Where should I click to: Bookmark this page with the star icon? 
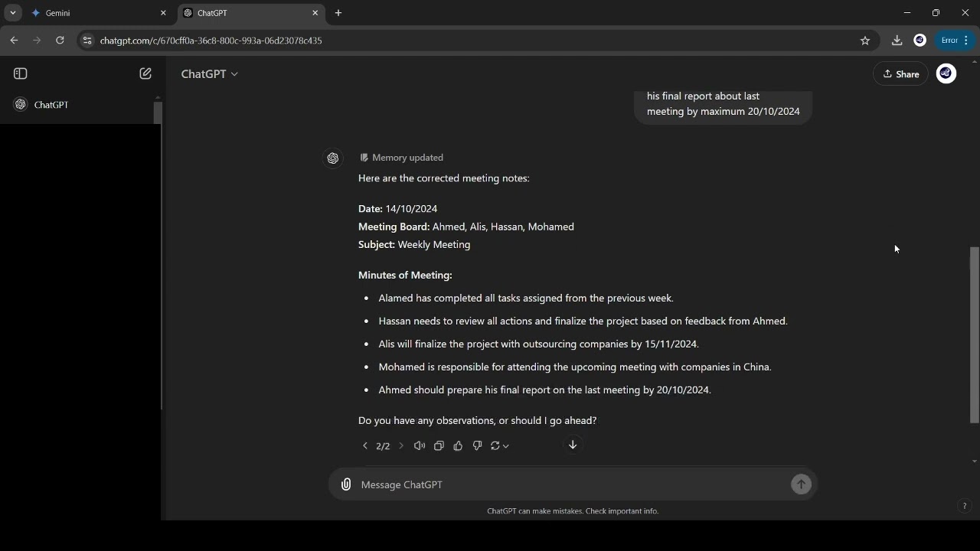tap(865, 41)
